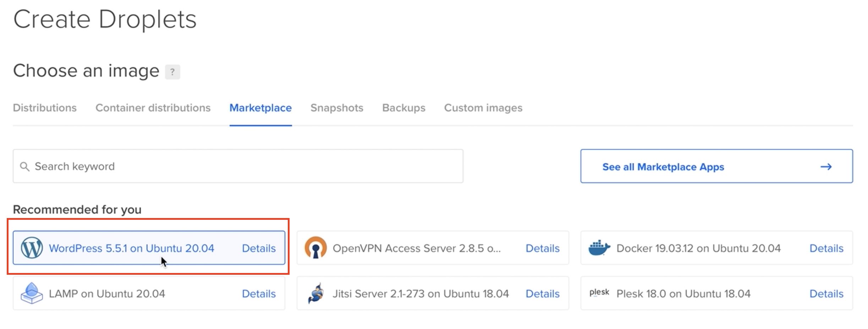Click the arrow in See all Marketplace Apps
The height and width of the screenshot is (329, 868).
pos(826,167)
